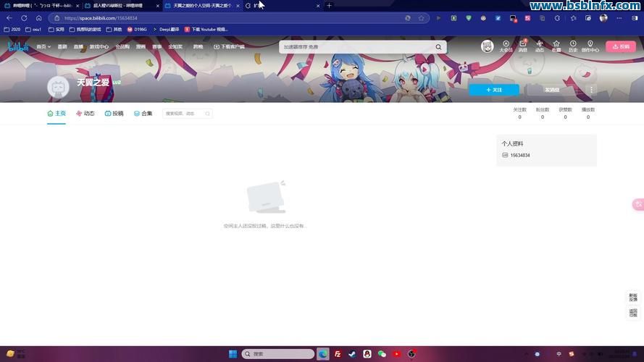Image resolution: width=644 pixels, height=362 pixels.
Task: Open 赛事 in the bilibili navigation
Action: tap(157, 47)
